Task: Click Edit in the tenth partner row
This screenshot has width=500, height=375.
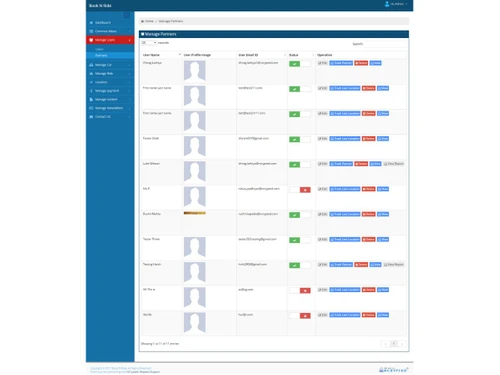Action: click(x=322, y=290)
